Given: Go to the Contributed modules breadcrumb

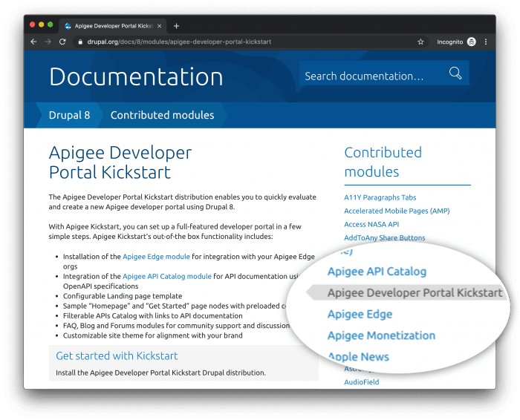Looking at the screenshot, I should [162, 115].
